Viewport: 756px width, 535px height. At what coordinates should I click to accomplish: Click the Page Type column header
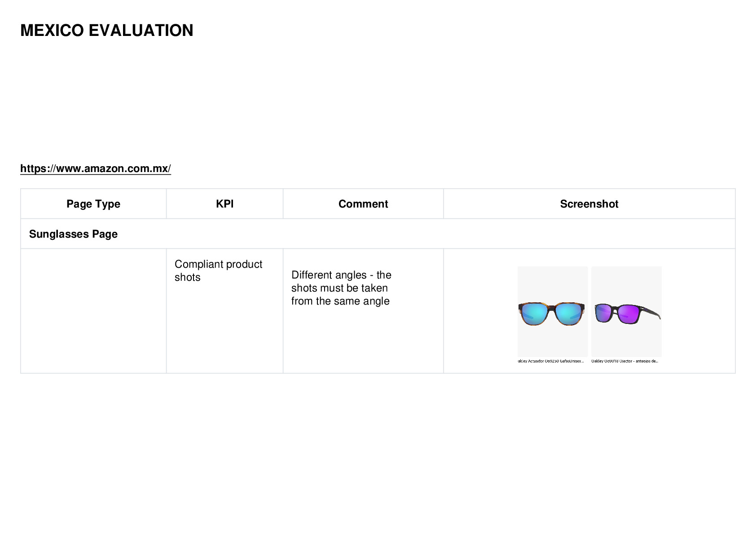click(x=93, y=204)
